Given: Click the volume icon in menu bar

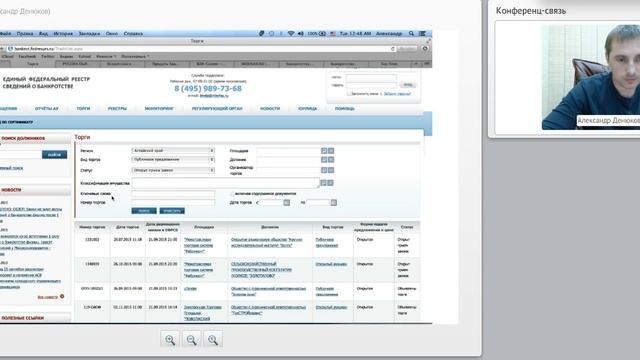Looking at the screenshot, I should pos(301,33).
